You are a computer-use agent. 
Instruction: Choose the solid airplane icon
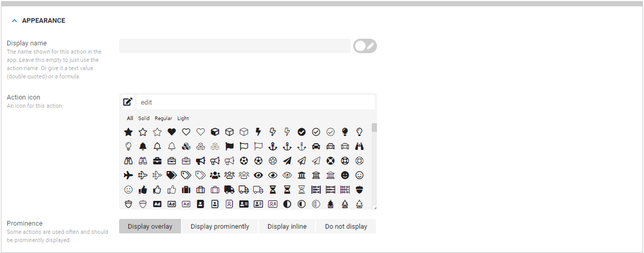click(x=128, y=176)
